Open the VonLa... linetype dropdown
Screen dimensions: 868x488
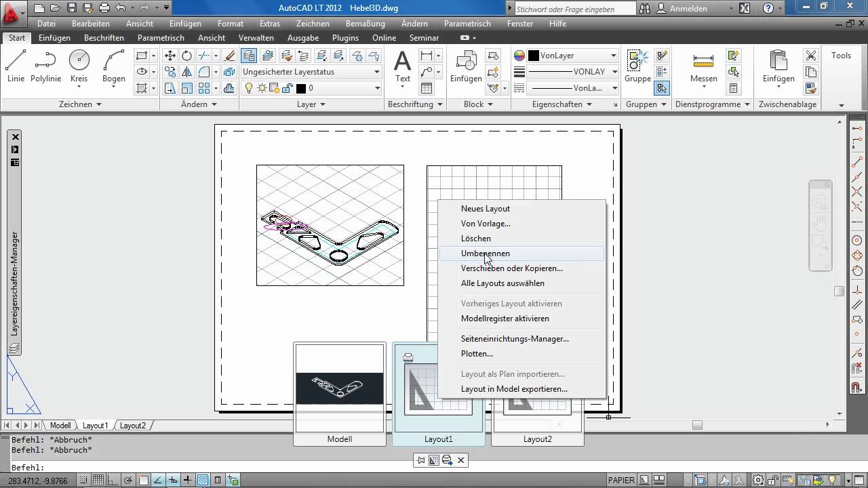pyautogui.click(x=573, y=88)
